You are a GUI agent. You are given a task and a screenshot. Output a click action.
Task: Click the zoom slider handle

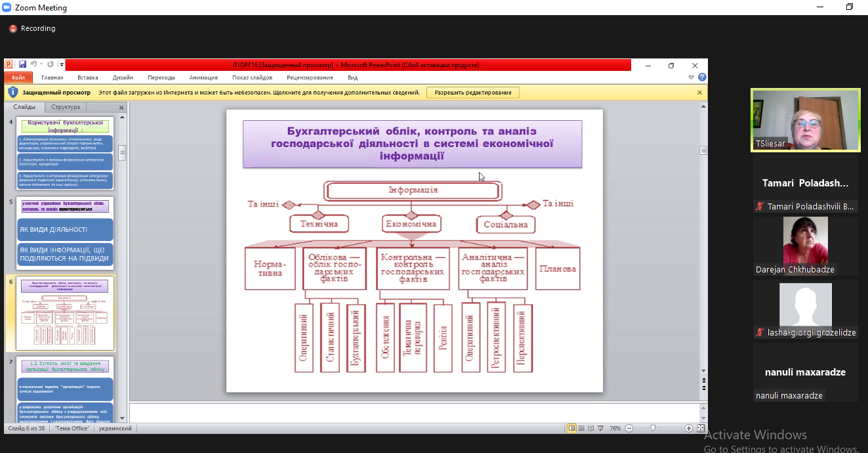click(x=653, y=428)
